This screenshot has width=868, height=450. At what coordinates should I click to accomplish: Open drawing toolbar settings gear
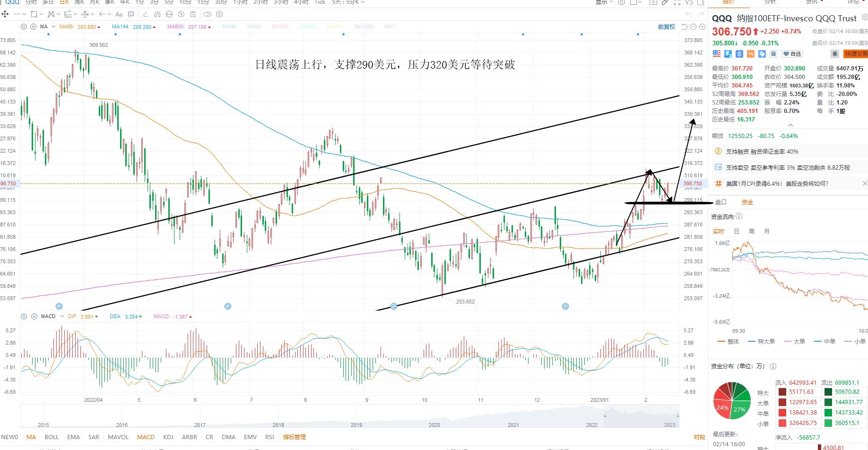tap(219, 14)
